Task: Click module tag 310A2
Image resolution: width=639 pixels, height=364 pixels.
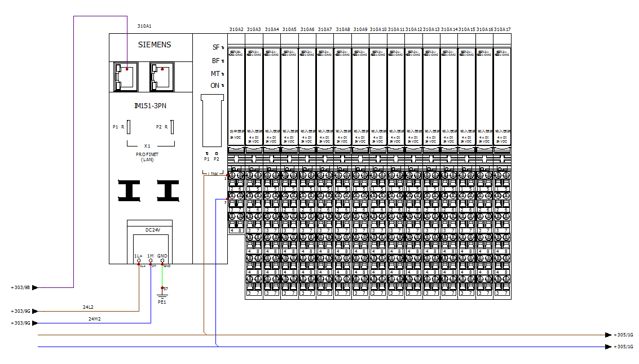Action: point(236,29)
